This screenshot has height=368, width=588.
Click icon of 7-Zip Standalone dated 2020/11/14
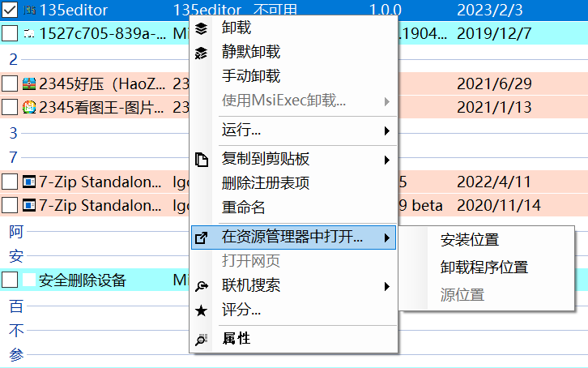click(29, 206)
